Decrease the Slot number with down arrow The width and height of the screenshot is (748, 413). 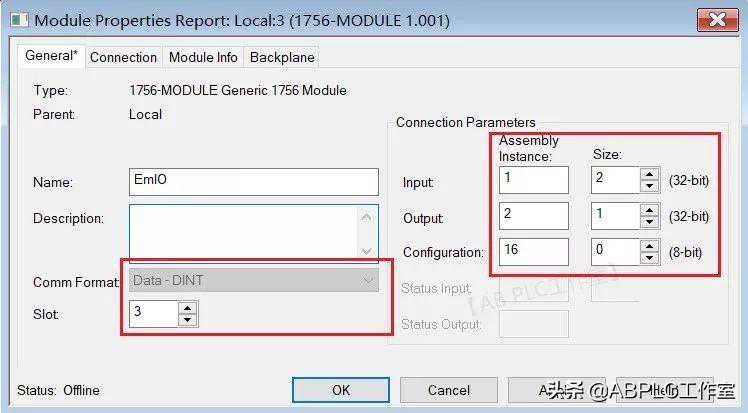(x=188, y=320)
